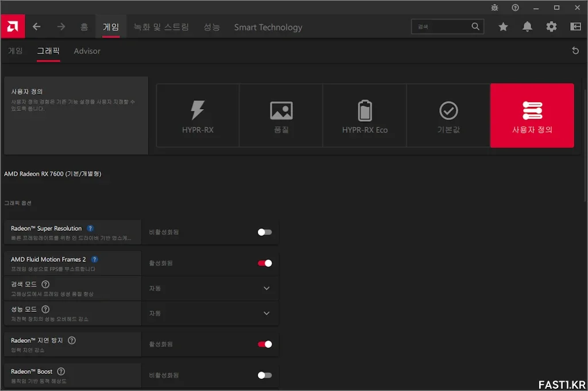Click the Radeon 지연 방지 label

[x=37, y=340]
